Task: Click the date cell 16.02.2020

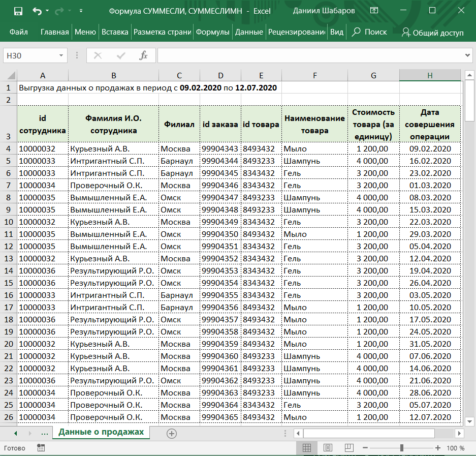Action: (x=430, y=161)
